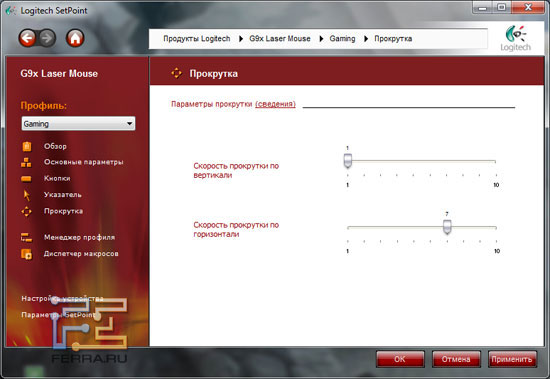This screenshot has width=550, height=379.
Task: Click the G9x Laser Mouse sidebar heading
Action: pos(59,74)
